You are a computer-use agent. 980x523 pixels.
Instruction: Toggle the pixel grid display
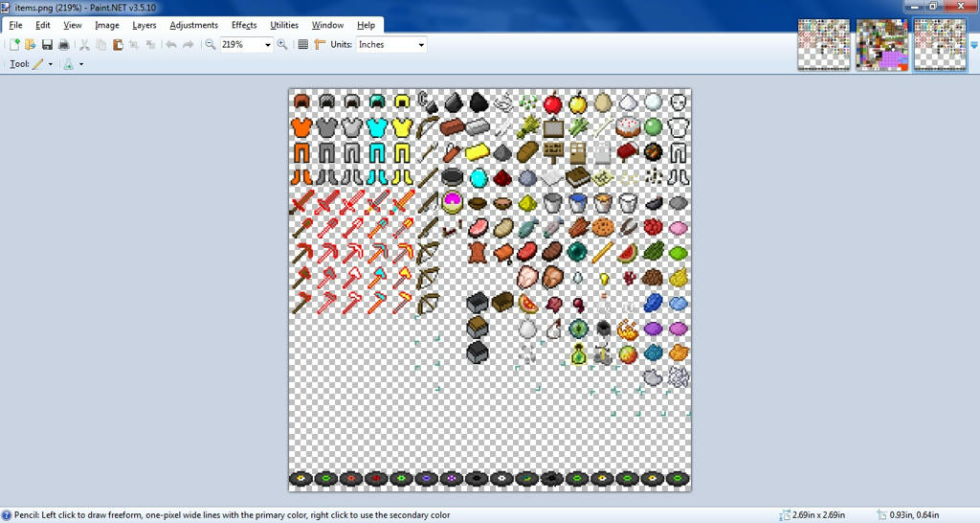click(x=303, y=45)
